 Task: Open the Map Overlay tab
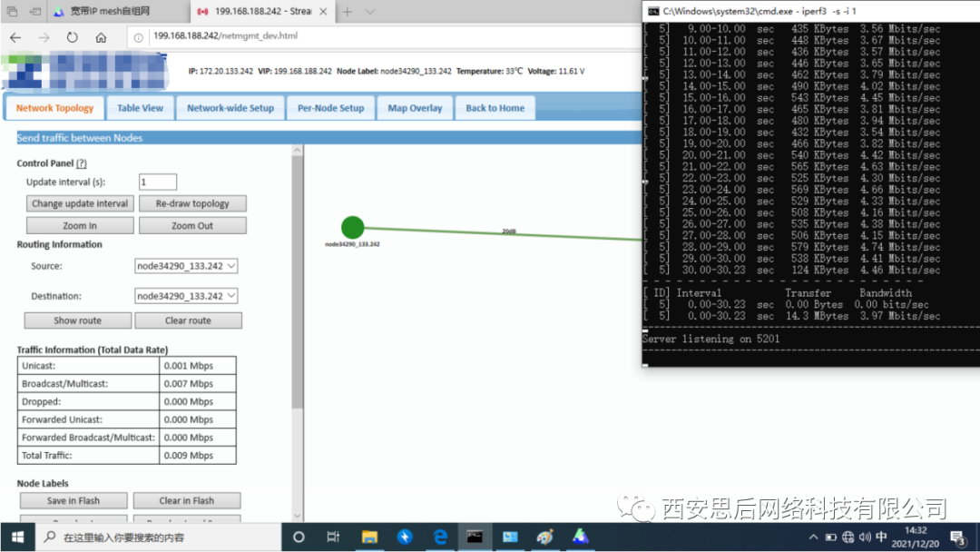[415, 107]
